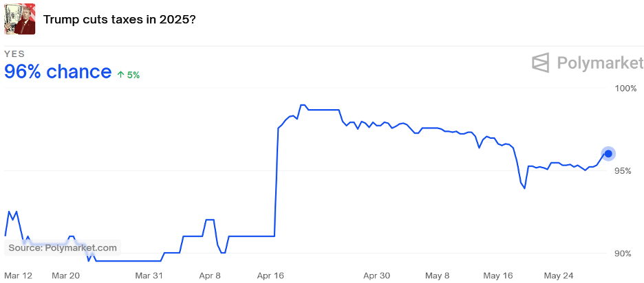The height and width of the screenshot is (283, 644).
Task: Click the Apr 30 axis label
Action: tap(376, 275)
